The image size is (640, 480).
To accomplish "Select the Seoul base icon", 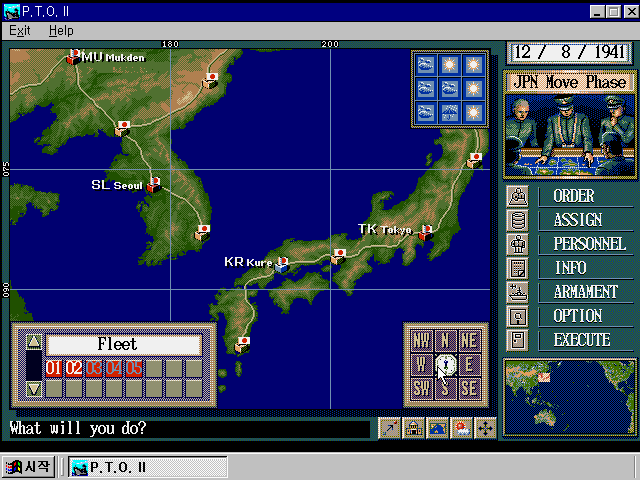I will point(154,185).
